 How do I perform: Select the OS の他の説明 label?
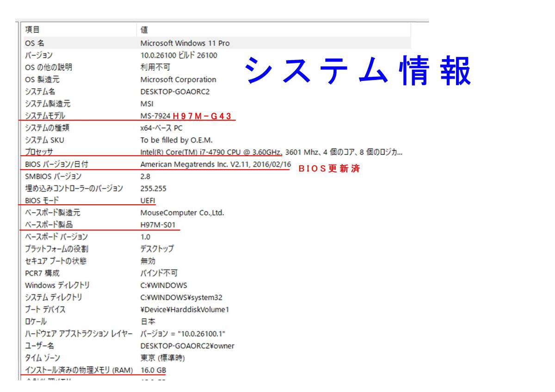49,67
